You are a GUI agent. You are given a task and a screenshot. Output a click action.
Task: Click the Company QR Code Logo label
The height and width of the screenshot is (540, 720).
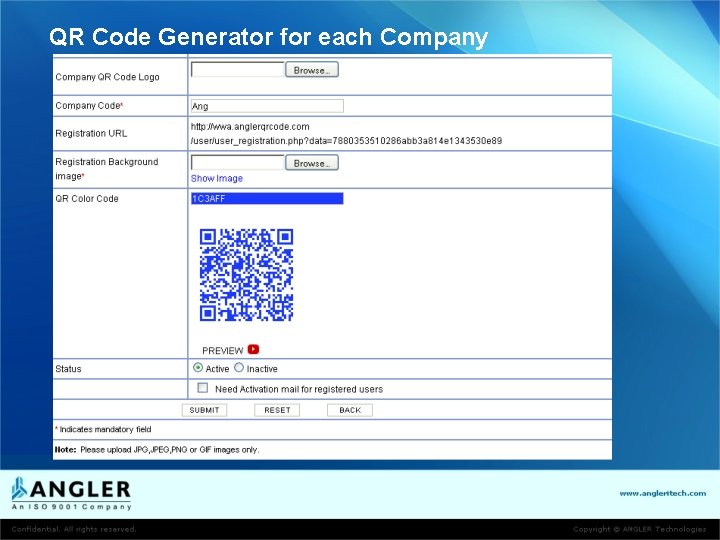tap(107, 77)
